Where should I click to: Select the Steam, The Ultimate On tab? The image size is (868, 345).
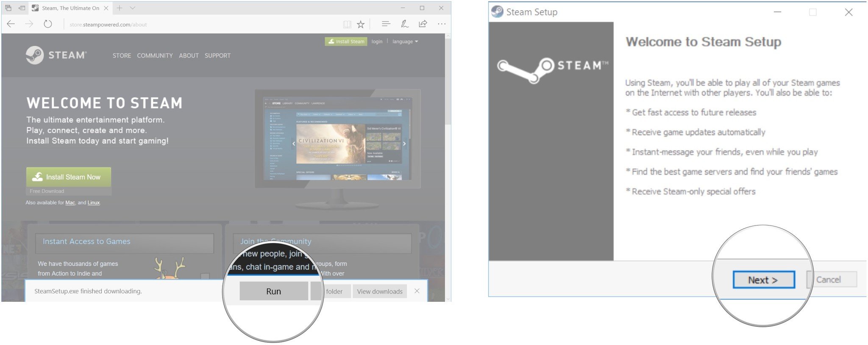click(70, 8)
